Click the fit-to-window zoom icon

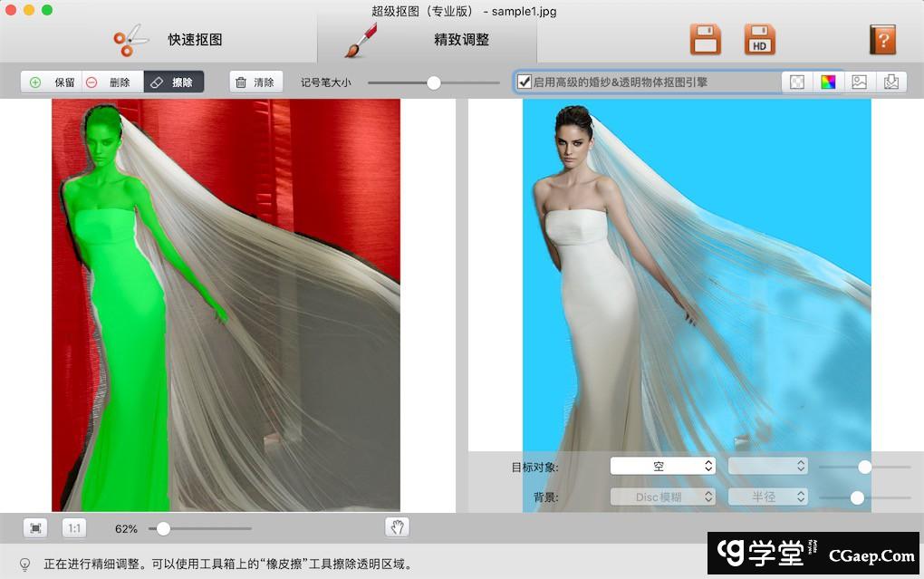click(x=35, y=528)
